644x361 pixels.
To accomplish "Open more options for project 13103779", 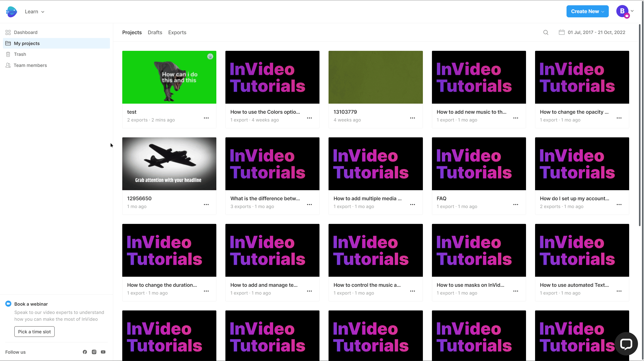I will [413, 118].
